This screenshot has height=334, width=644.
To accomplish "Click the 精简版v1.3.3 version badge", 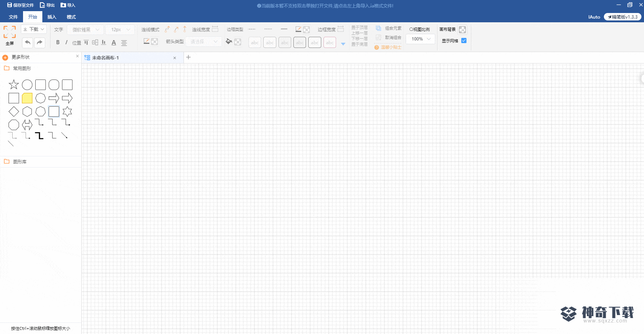I will (x=622, y=17).
